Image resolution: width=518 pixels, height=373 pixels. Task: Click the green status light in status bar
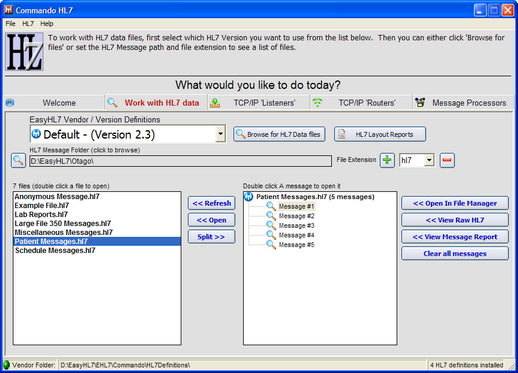click(6, 365)
